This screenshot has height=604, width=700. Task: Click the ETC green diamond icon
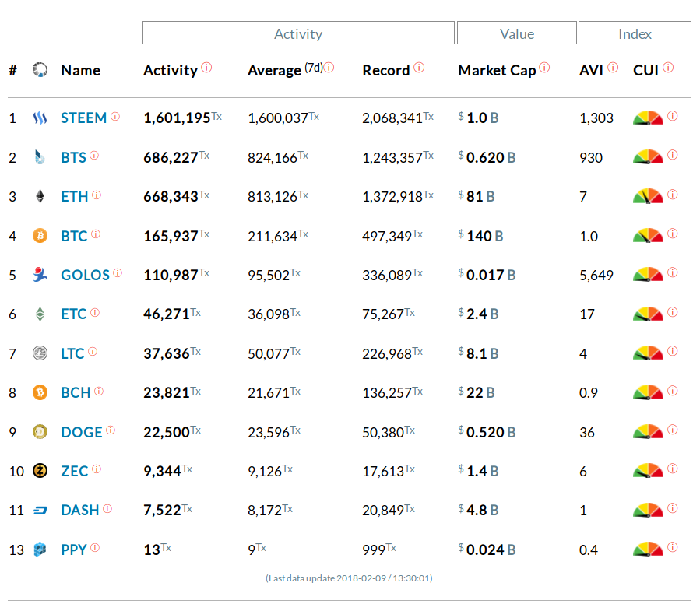40,314
